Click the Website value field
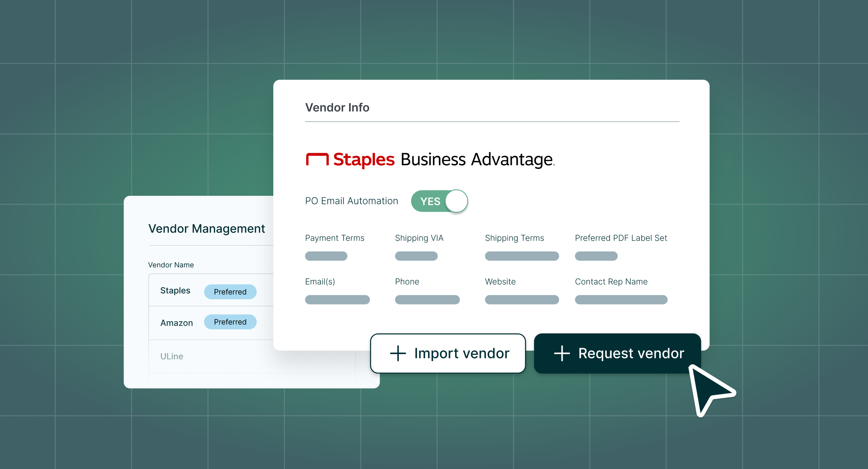The width and height of the screenshot is (868, 469). pos(522,300)
